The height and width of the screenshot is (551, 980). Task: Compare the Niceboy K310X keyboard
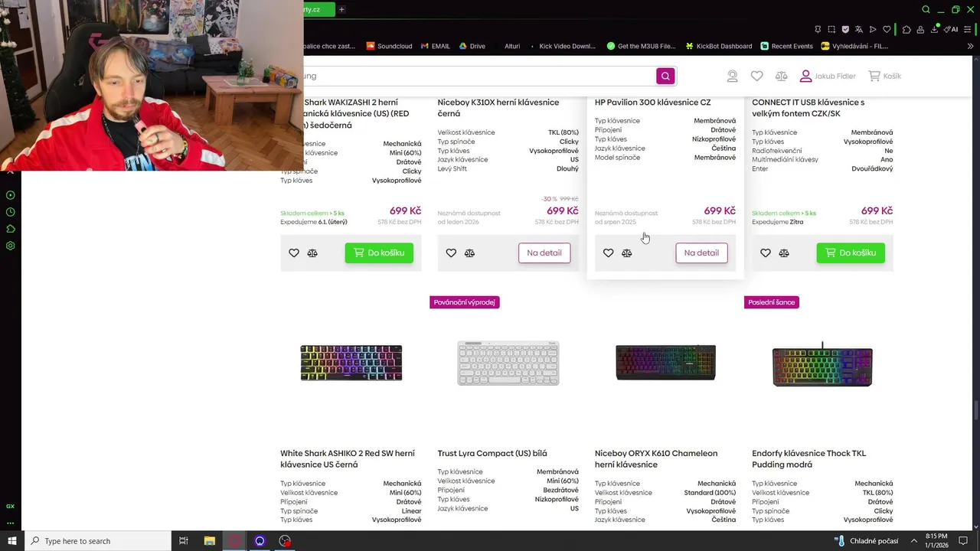pyautogui.click(x=469, y=253)
